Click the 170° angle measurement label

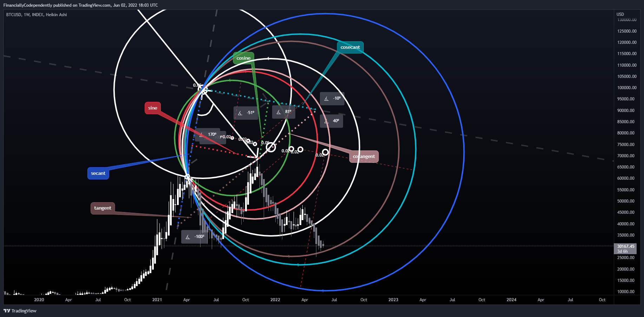pyautogui.click(x=208, y=134)
